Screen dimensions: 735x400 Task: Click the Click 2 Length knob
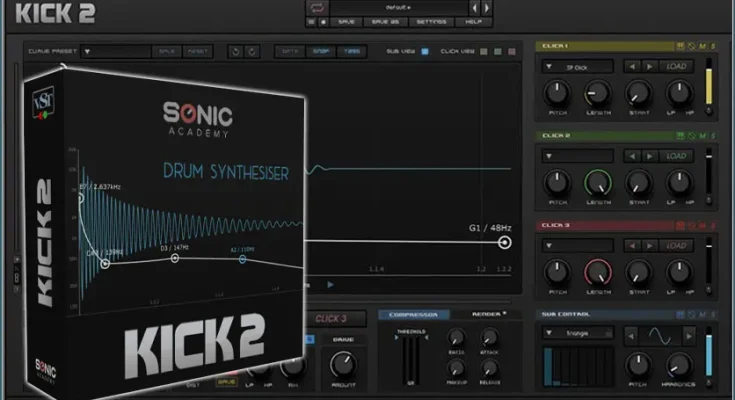(x=598, y=183)
